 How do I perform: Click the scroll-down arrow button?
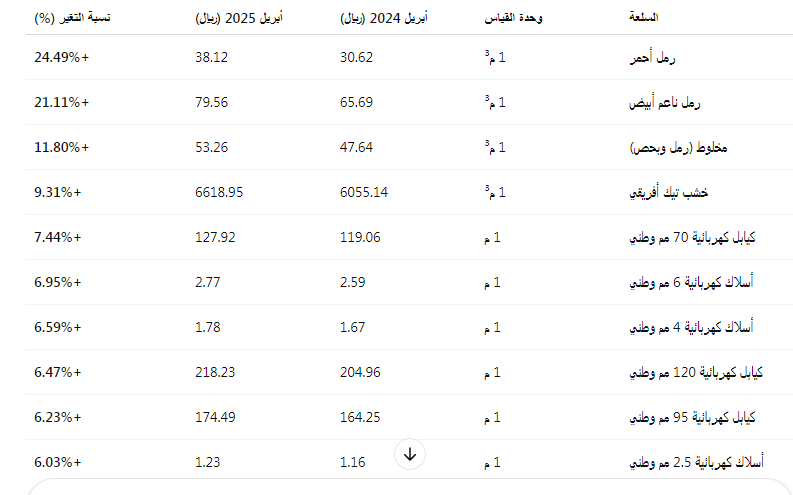coord(410,454)
